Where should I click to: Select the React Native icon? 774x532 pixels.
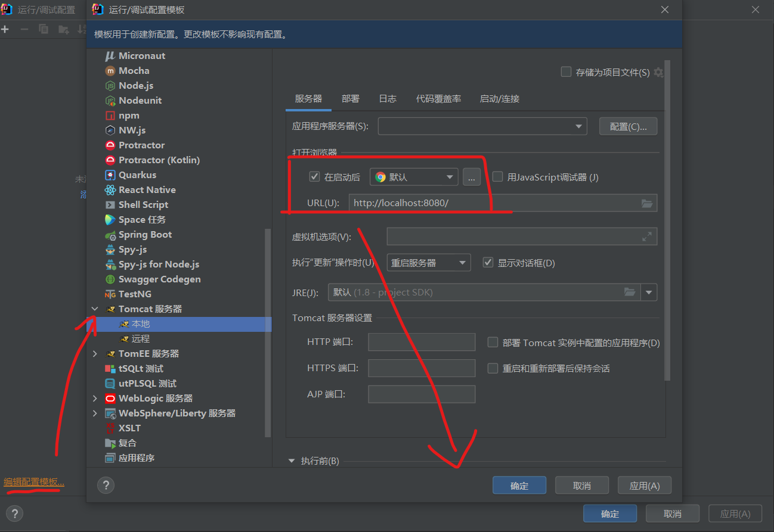point(110,189)
